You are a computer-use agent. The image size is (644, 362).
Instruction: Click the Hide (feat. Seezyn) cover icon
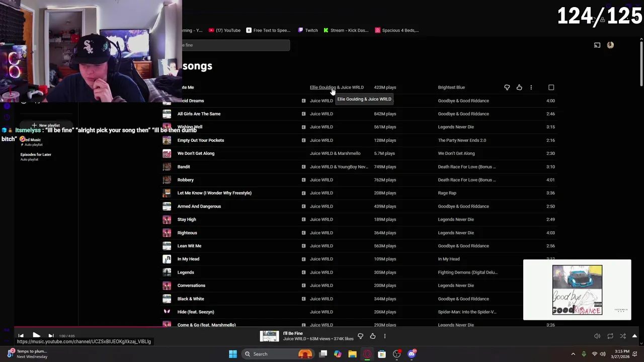167,312
